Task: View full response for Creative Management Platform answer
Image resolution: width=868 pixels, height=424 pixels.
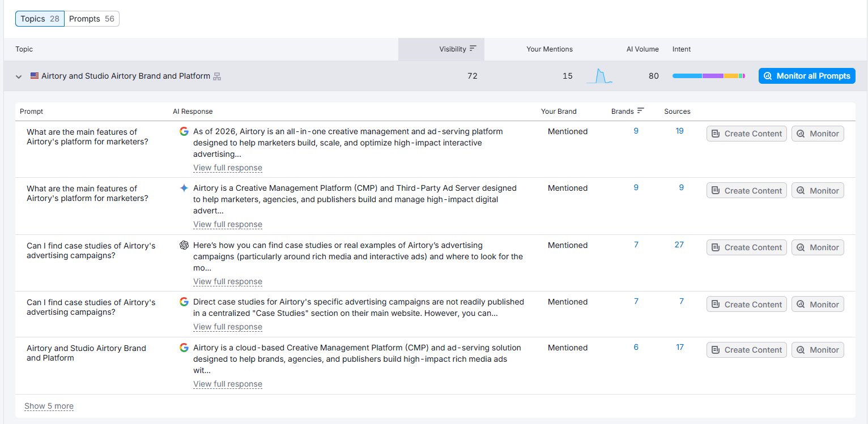Action: (x=228, y=224)
